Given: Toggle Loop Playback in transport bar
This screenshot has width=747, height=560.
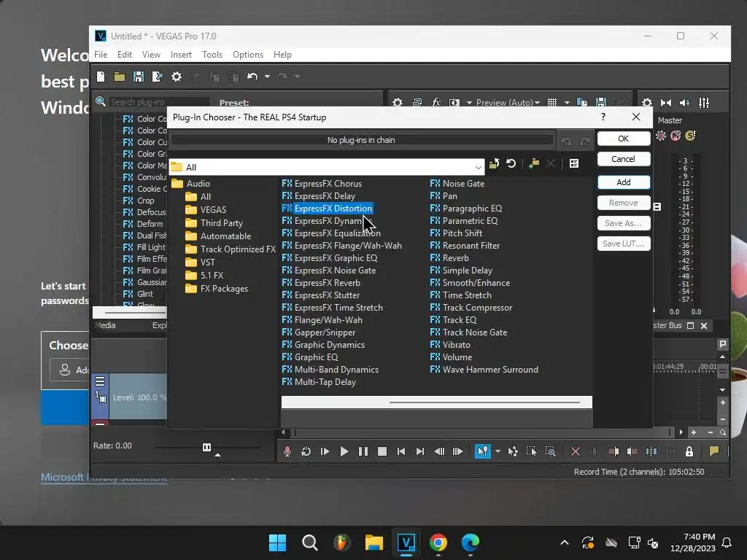Looking at the screenshot, I should [x=306, y=451].
